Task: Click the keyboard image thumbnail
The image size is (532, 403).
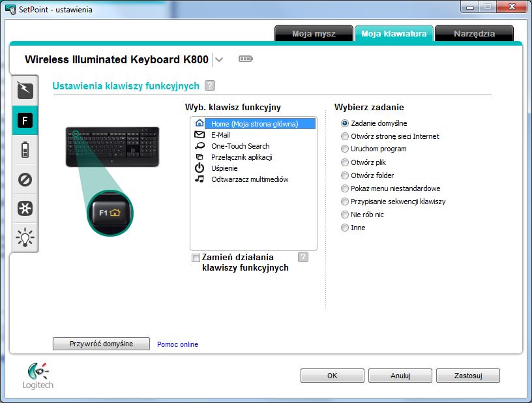Action: coord(112,147)
